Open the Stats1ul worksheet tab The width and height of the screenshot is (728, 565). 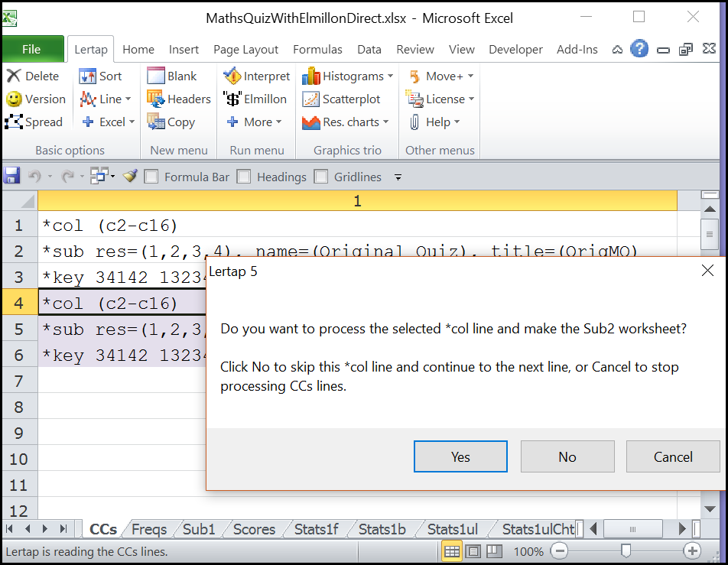pyautogui.click(x=452, y=529)
